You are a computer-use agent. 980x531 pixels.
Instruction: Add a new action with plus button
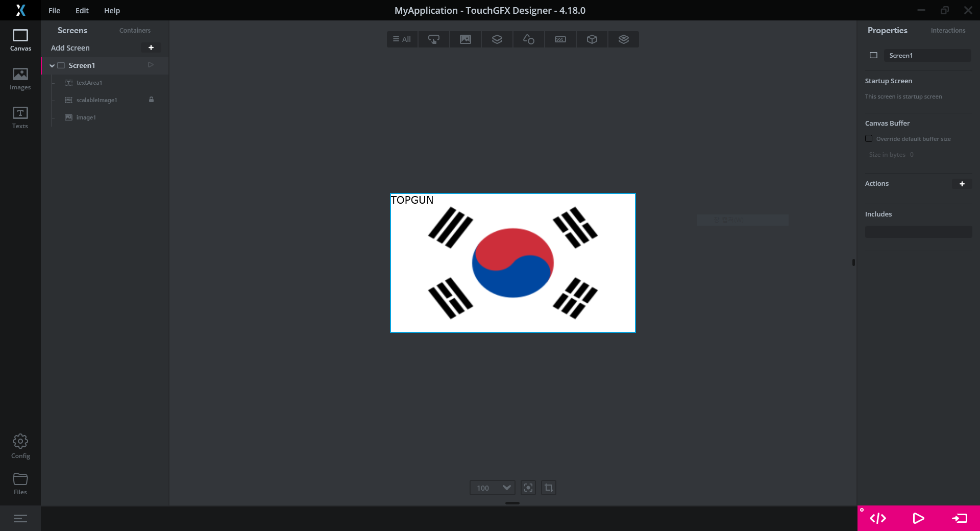coord(962,184)
